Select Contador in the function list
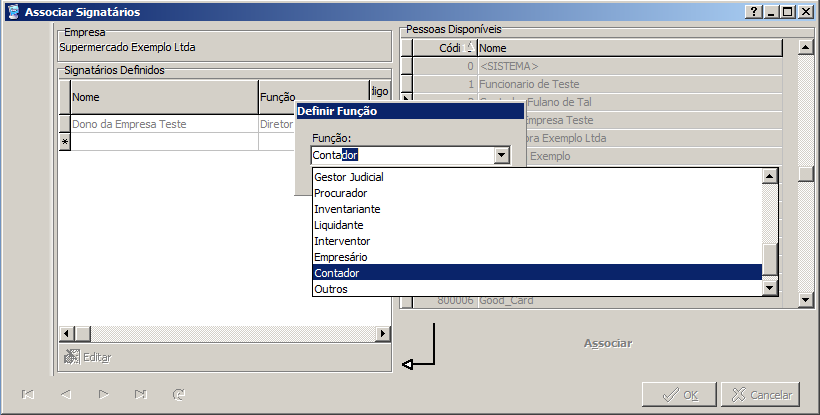The width and height of the screenshot is (820, 415). 537,273
